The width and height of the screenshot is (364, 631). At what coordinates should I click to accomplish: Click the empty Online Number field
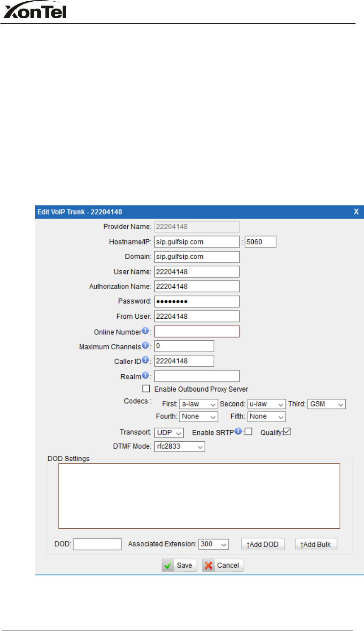click(197, 331)
